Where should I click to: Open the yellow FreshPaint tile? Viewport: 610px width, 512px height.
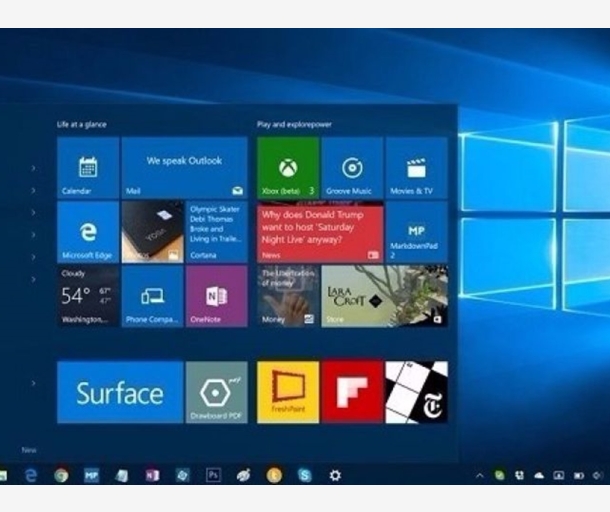[288, 392]
